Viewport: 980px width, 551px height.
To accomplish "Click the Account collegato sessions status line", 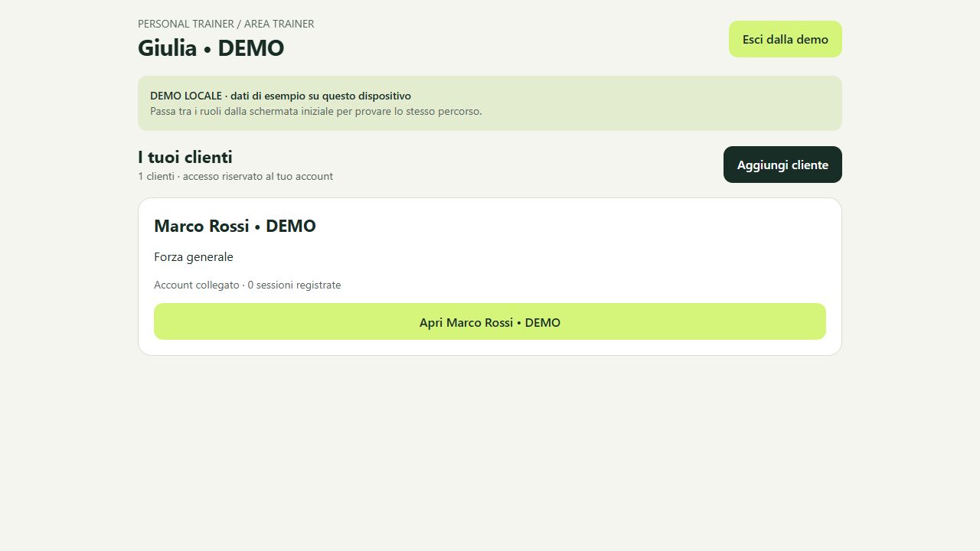I will [247, 285].
